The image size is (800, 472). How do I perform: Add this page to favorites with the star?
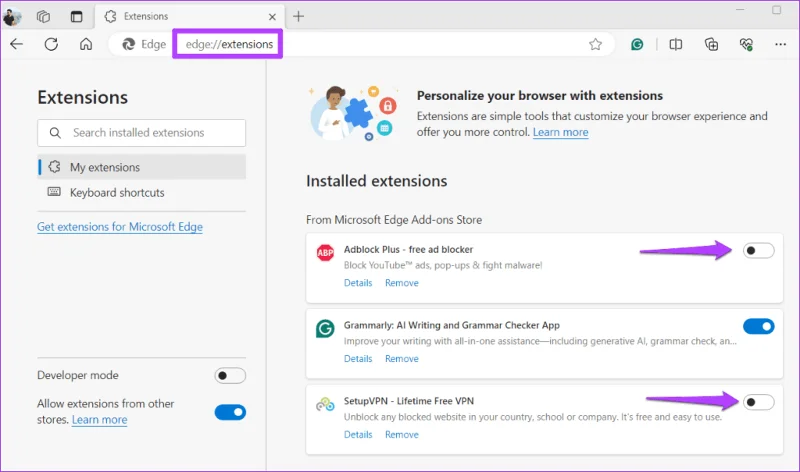click(595, 44)
